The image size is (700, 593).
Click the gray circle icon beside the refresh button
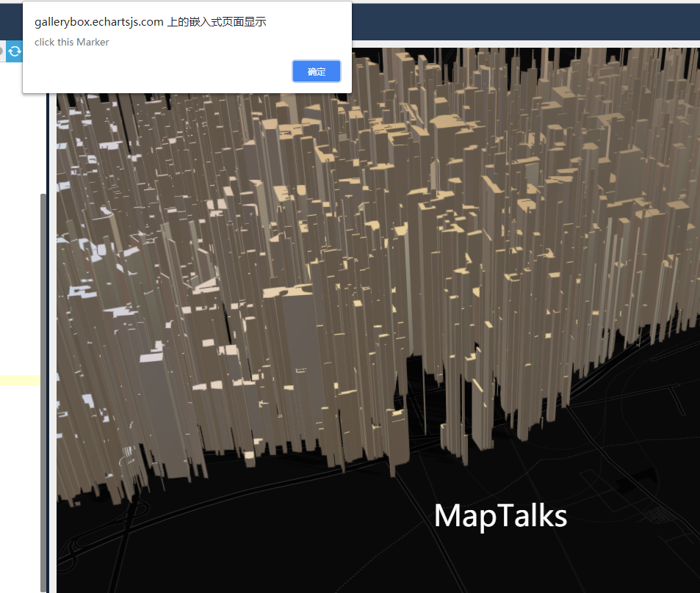pos(3,51)
